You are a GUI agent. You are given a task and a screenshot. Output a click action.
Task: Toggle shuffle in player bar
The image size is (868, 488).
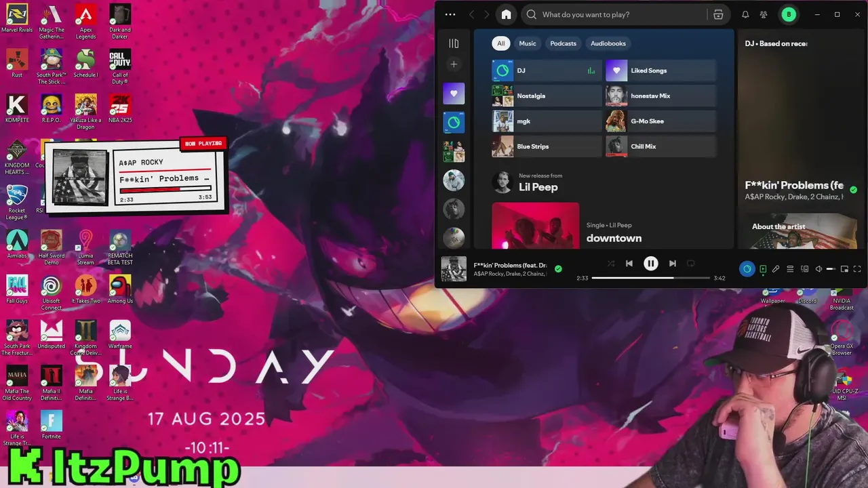[x=611, y=264]
